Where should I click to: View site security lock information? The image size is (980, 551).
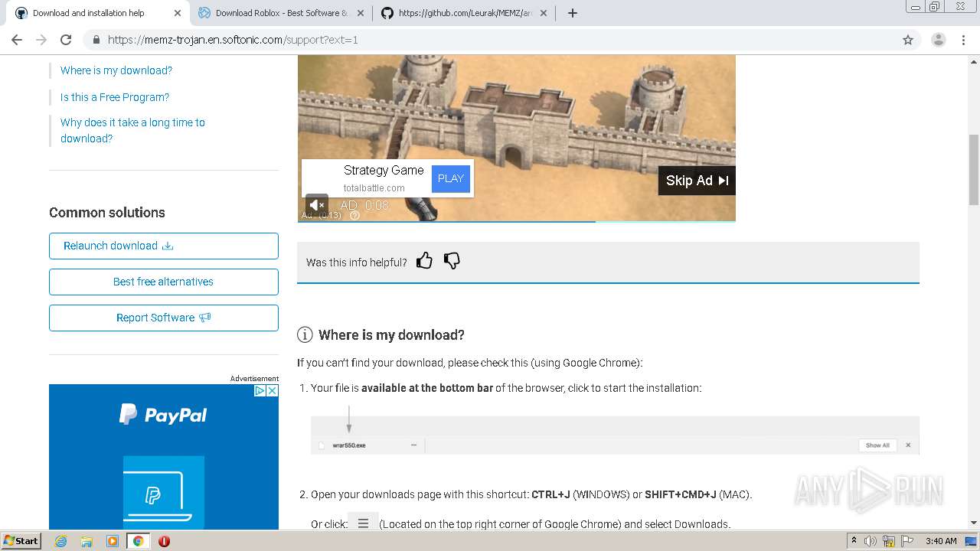coord(96,40)
